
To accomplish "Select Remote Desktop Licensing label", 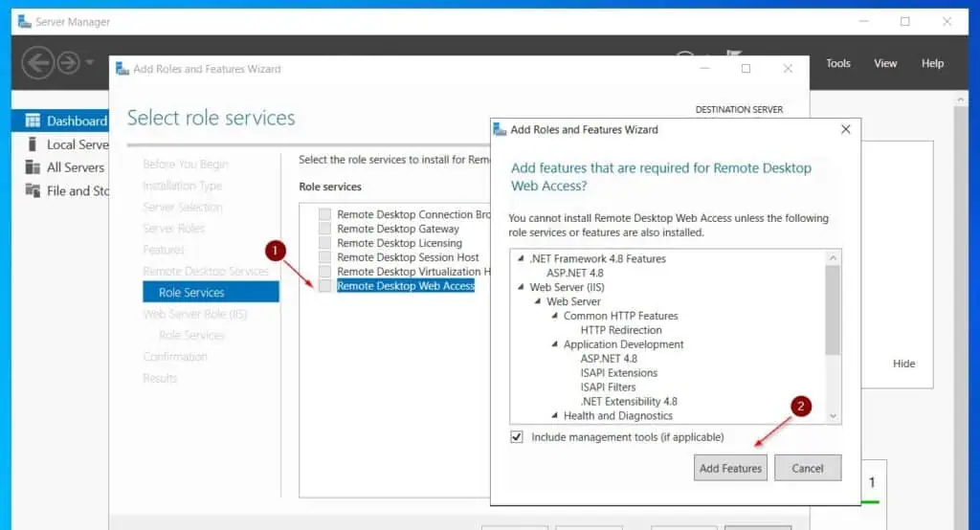I will [x=399, y=243].
